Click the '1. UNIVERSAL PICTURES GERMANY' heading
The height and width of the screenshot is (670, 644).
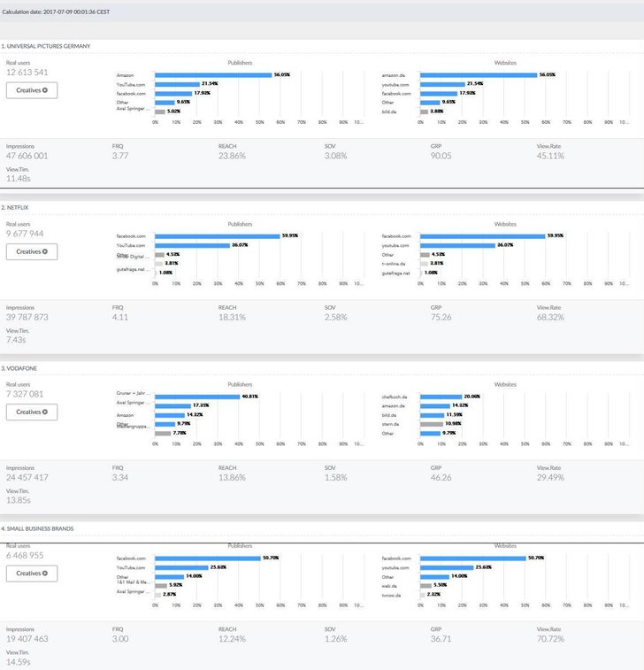[46, 46]
